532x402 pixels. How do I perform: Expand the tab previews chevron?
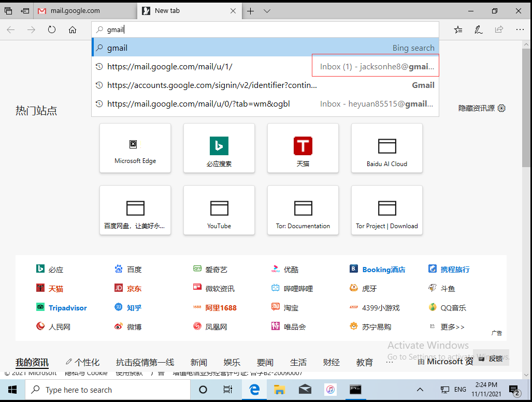pyautogui.click(x=267, y=11)
